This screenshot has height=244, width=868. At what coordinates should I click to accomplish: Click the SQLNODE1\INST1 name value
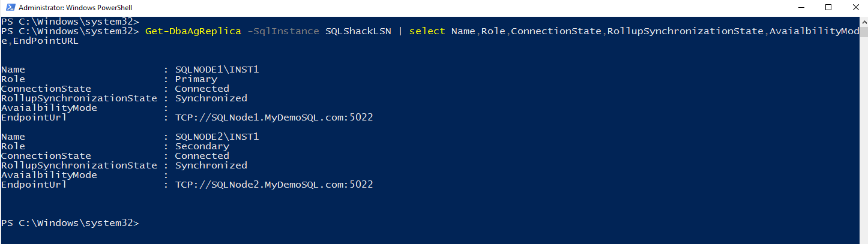(x=217, y=70)
